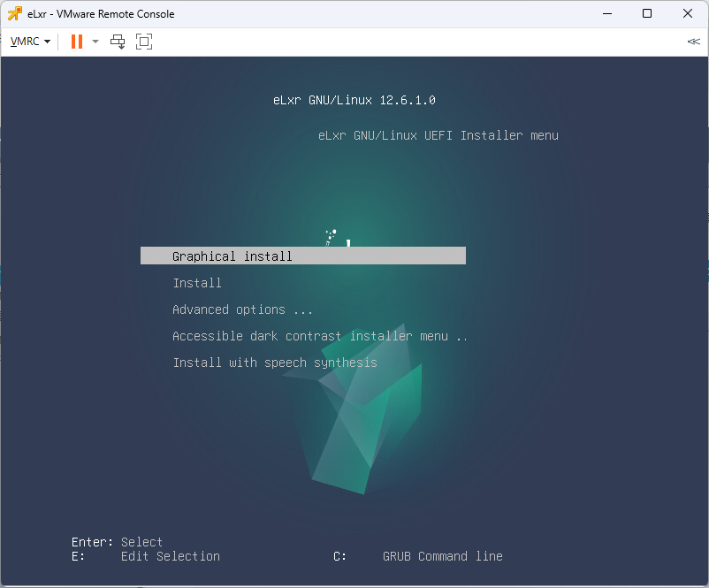Open the VMRC dropdown menu
This screenshot has width=709, height=588.
click(30, 42)
